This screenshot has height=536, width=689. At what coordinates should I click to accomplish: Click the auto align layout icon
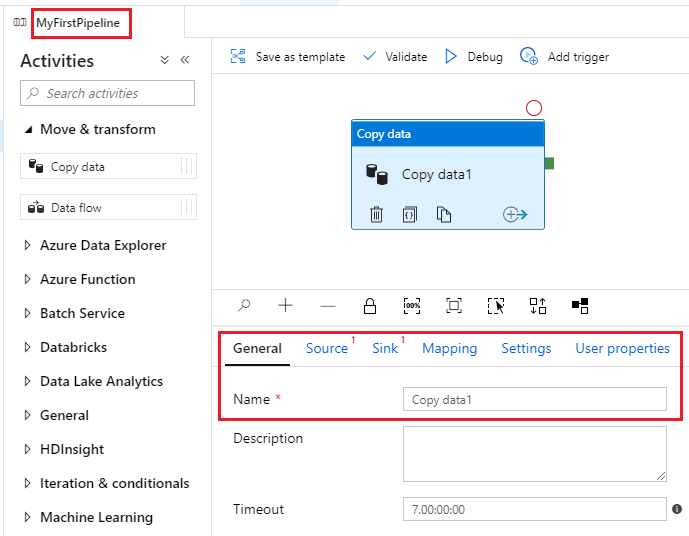pyautogui.click(x=538, y=306)
